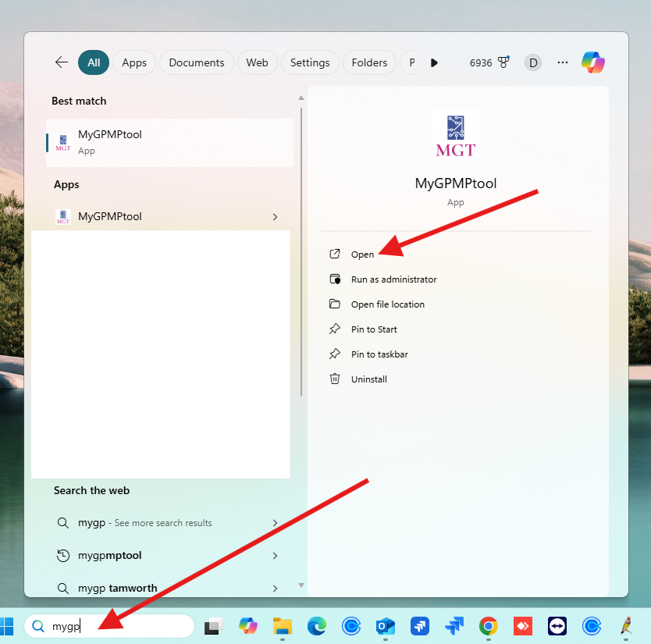Viewport: 651px width, 644px height.
Task: Open the account avatar labeled D
Action: click(533, 62)
